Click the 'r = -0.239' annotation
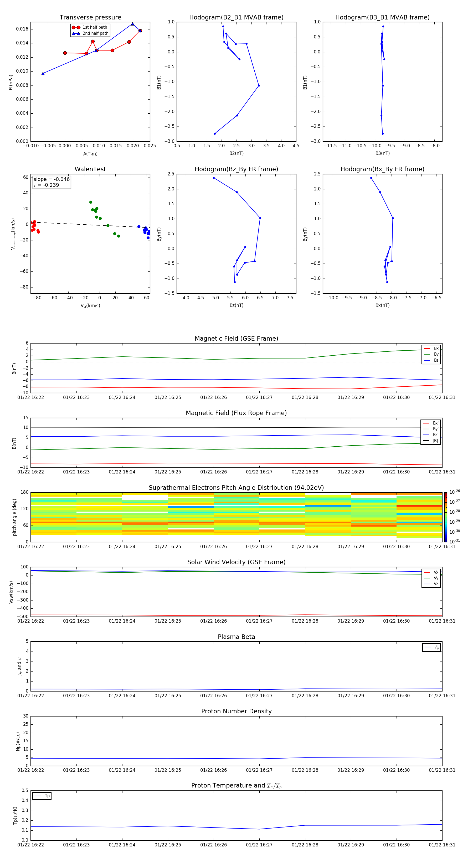 tap(47, 185)
